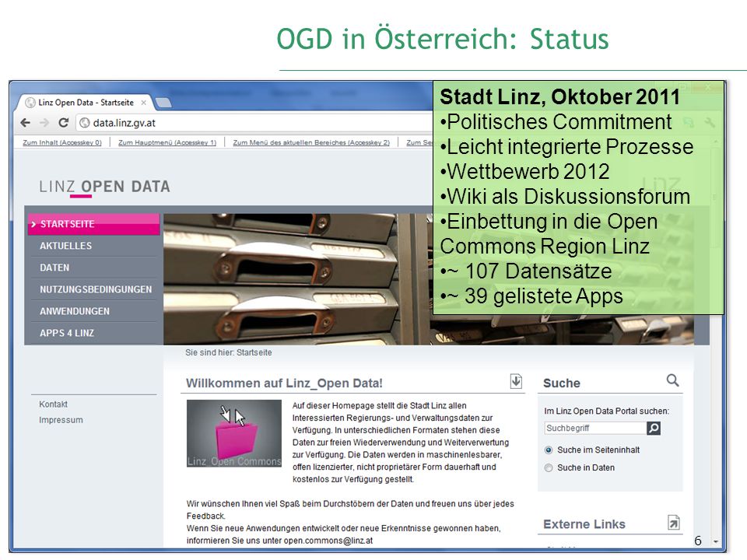
Task: Open the Nutzungsbedingungen menu item
Action: tap(94, 289)
